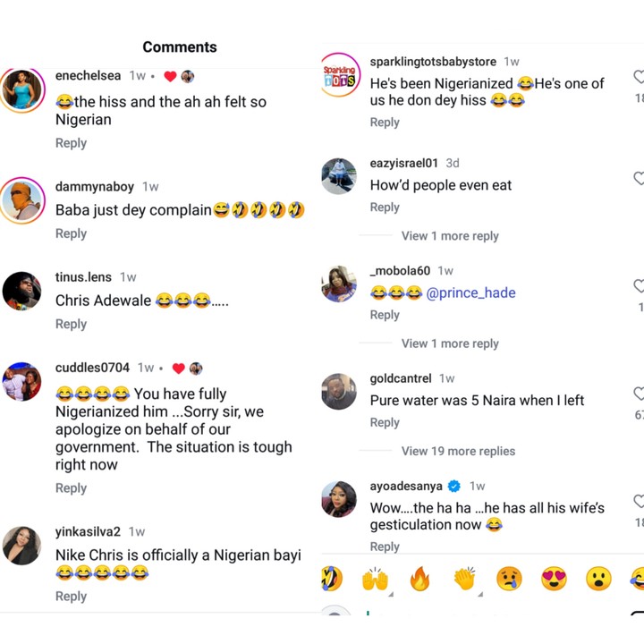Pick the surprised face emoji reaction
Screen dimensions: 644x644
pyautogui.click(x=598, y=580)
